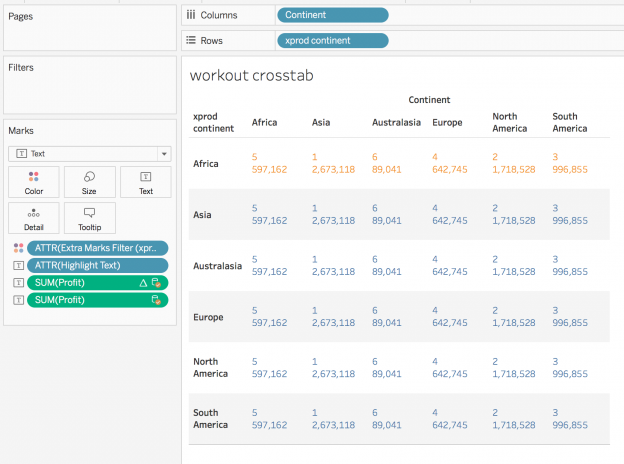The image size is (624, 464).
Task: Click the ATTR(Highlight Text) pill
Action: [x=98, y=265]
